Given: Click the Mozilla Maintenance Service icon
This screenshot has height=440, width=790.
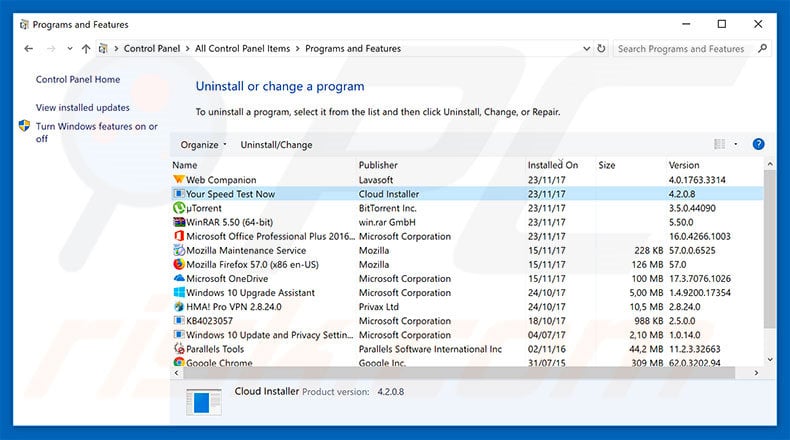Looking at the screenshot, I should [178, 250].
